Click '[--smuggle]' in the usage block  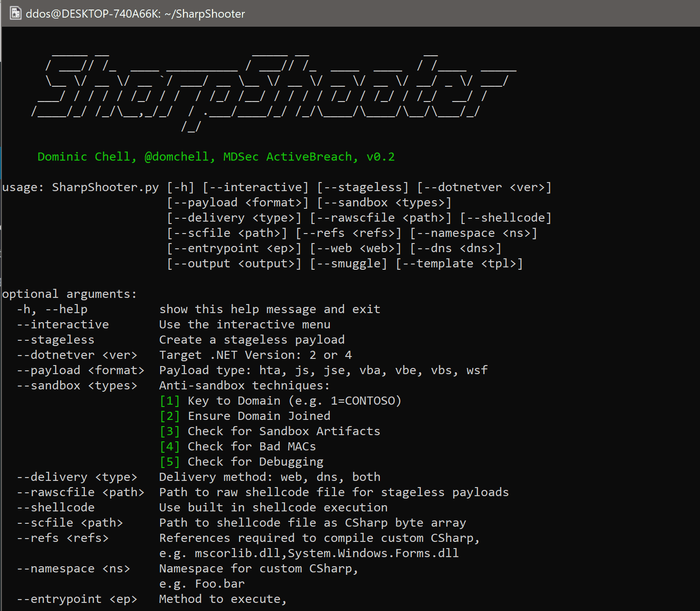point(348,264)
